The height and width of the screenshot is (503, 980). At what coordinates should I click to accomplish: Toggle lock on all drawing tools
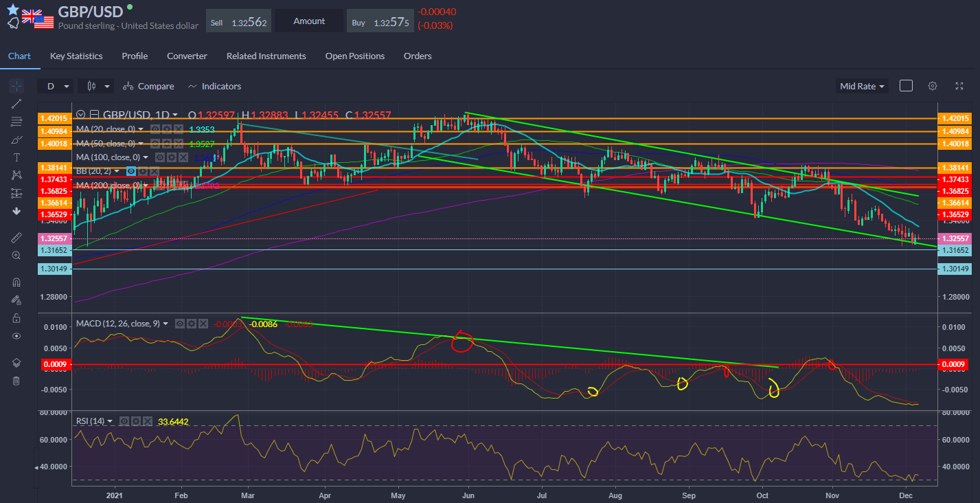[x=16, y=317]
